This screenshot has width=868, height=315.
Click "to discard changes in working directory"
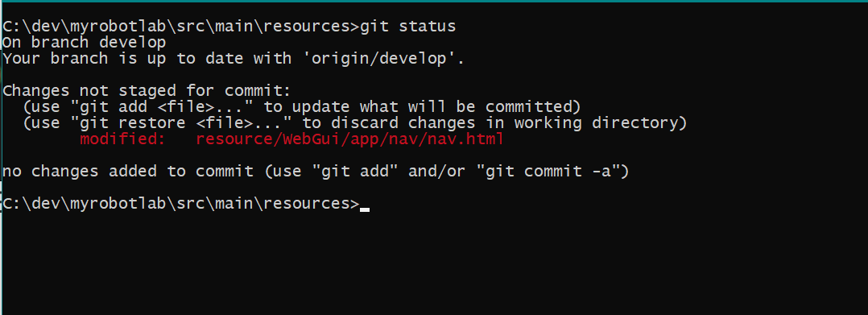[495, 123]
